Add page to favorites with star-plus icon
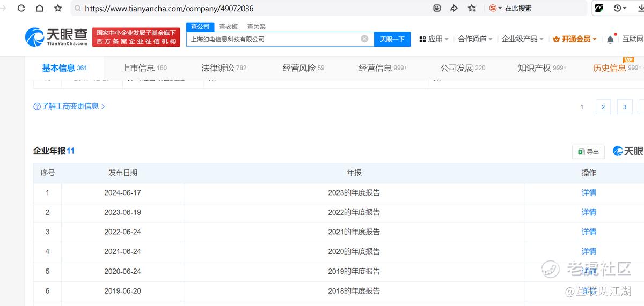This screenshot has width=644, height=306. pos(472,8)
